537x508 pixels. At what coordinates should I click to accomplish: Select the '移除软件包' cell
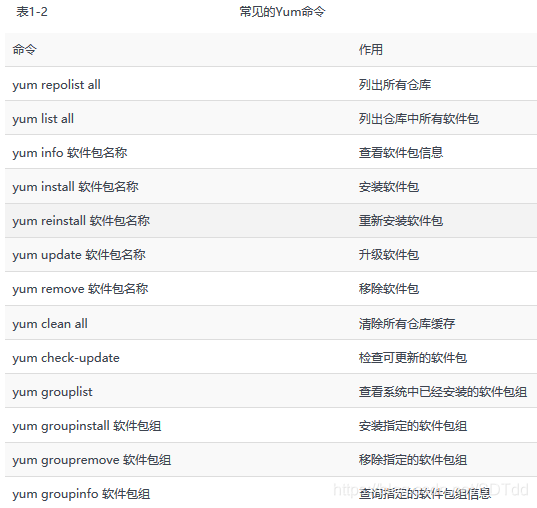(389, 289)
